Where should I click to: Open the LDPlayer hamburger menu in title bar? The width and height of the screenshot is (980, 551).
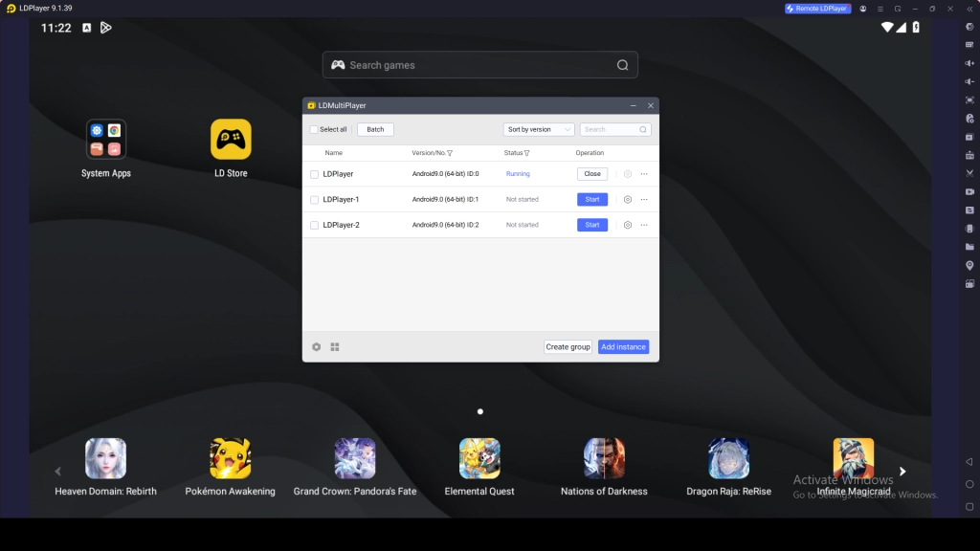click(x=880, y=9)
